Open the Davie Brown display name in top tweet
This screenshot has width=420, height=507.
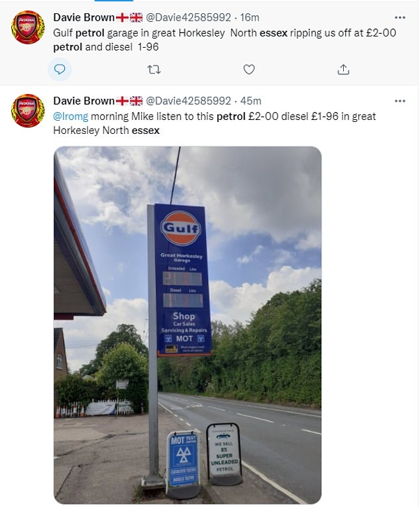[83, 17]
